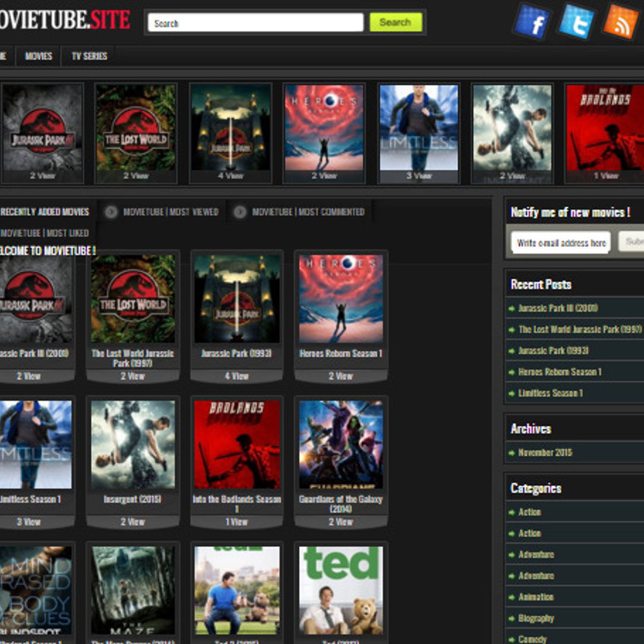Screen dimensions: 644x644
Task: Click the Jurassic Park (1993) title link
Action: click(x=237, y=354)
